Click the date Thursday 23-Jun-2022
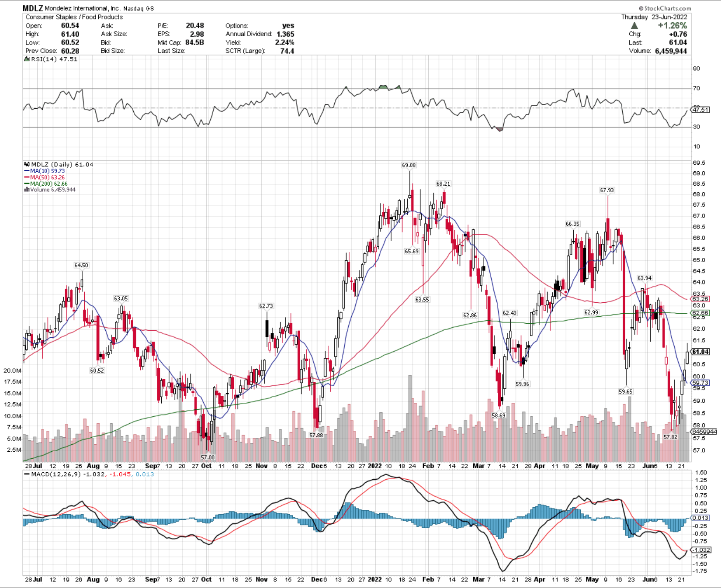Image resolution: width=721 pixels, height=588 pixels. [x=654, y=17]
